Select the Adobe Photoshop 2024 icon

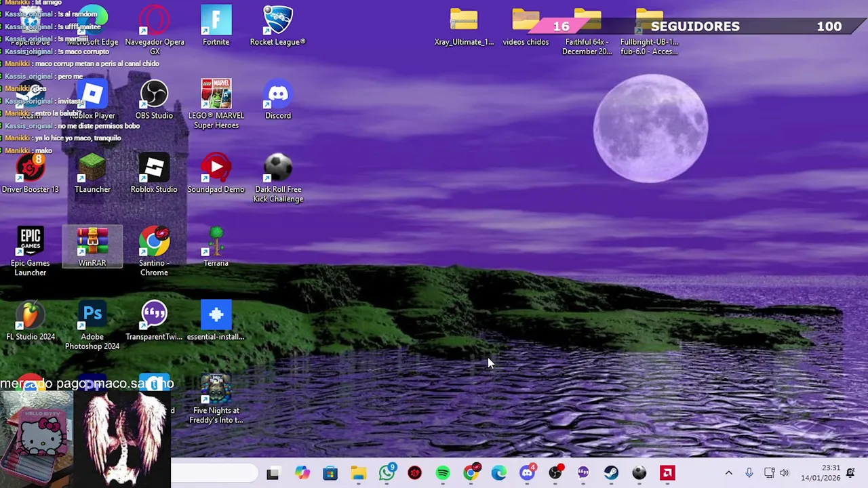coord(92,326)
